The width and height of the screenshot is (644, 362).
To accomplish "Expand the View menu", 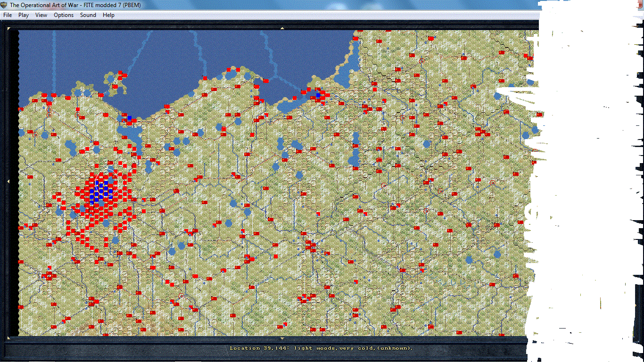I will coord(41,15).
